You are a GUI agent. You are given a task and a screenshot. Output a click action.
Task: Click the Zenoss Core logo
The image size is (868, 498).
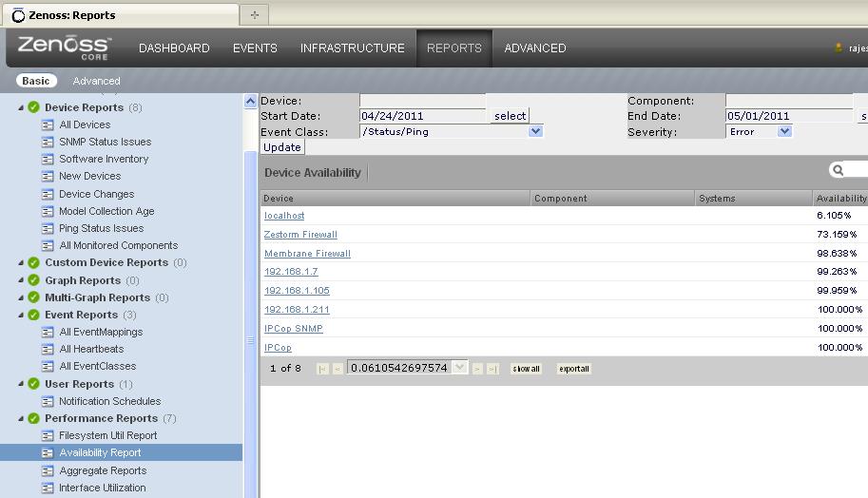click(x=65, y=48)
